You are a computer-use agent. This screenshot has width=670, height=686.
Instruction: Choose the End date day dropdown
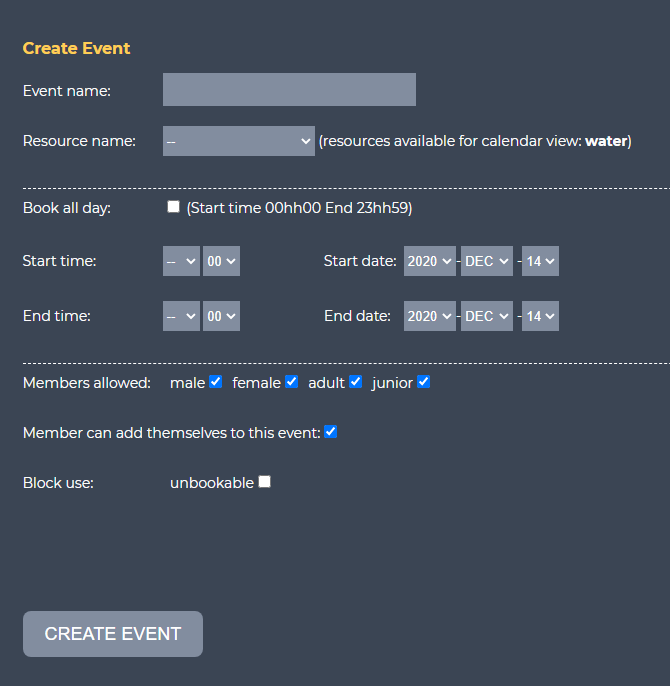click(x=540, y=316)
